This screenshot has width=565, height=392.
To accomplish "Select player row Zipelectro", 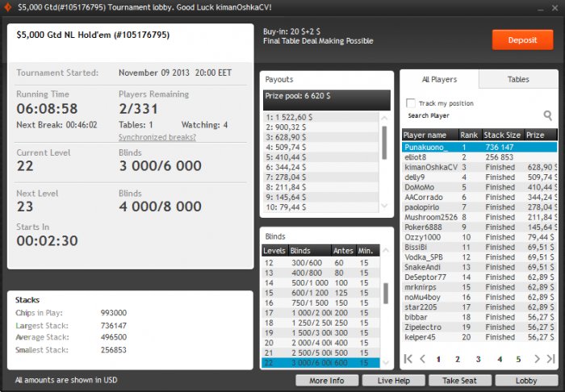I will pyautogui.click(x=479, y=327).
